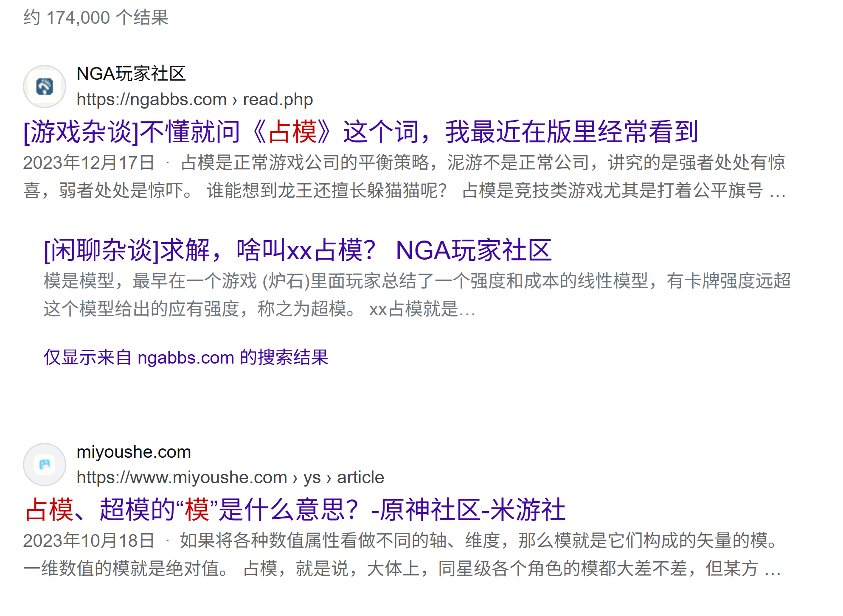Click 仅显示来自 ngabbs.com 的搜索结果 link
This screenshot has height=616, width=843.
[x=186, y=357]
